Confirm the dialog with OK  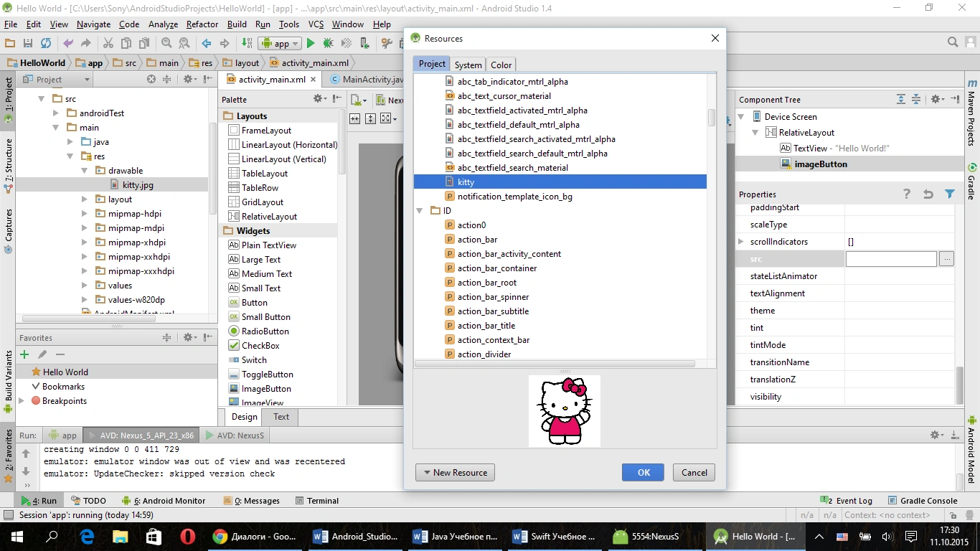(x=644, y=472)
